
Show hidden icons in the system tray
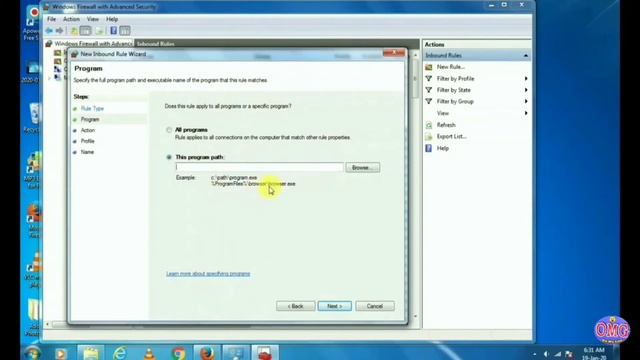coord(534,354)
